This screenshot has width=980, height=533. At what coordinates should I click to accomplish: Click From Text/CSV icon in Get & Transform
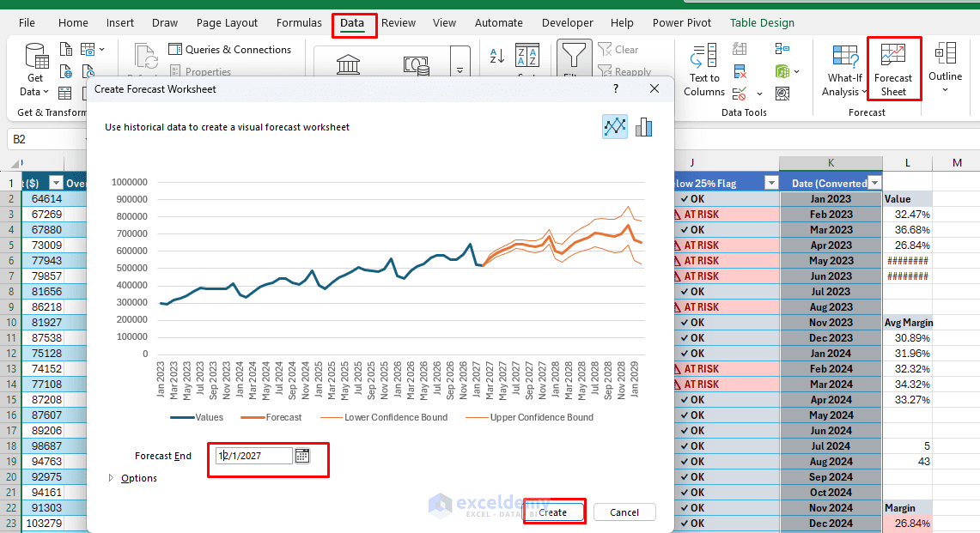tap(65, 50)
